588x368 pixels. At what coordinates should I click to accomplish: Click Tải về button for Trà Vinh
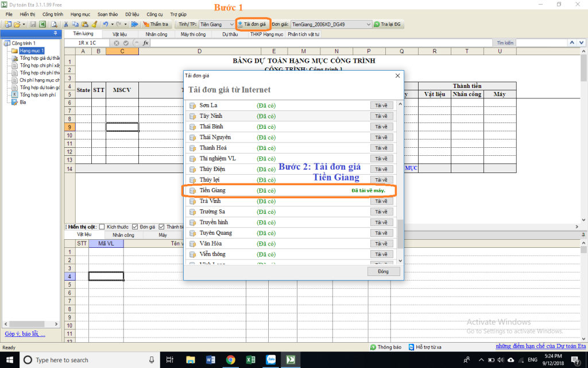(381, 201)
